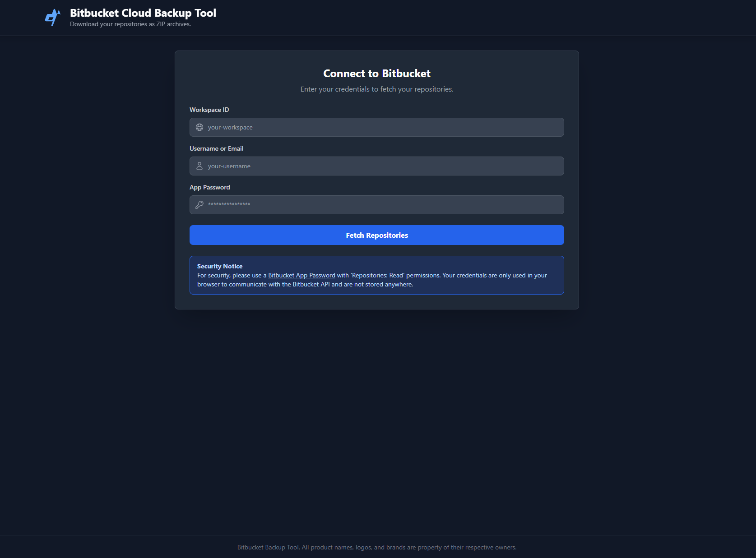Click the footer trademark disclaimer text
Image resolution: width=756 pixels, height=558 pixels.
click(377, 547)
